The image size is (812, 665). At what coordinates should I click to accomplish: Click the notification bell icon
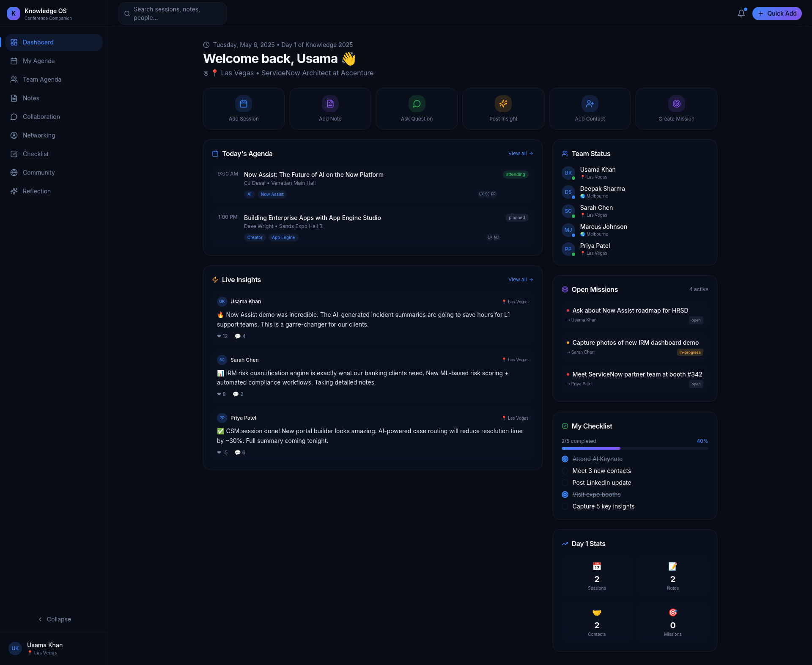(741, 14)
